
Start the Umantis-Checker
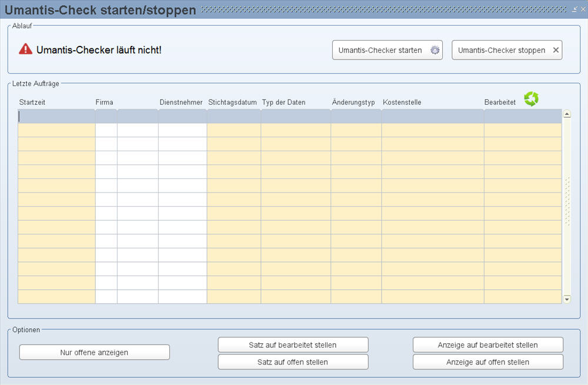click(x=387, y=50)
